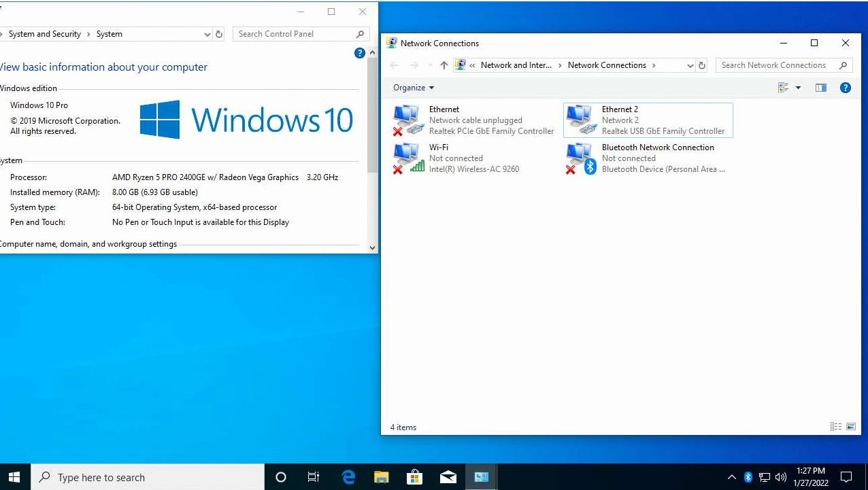Go up one level in Network Connections
868x490 pixels.
[x=444, y=65]
